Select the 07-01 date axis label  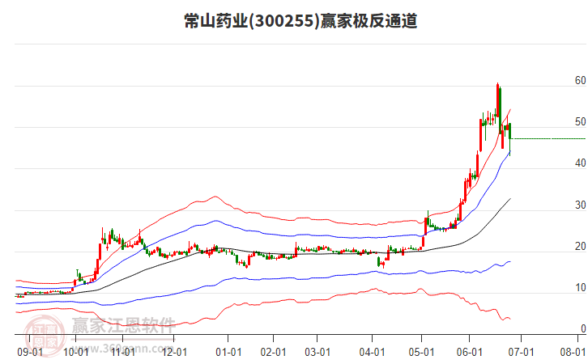point(521,353)
